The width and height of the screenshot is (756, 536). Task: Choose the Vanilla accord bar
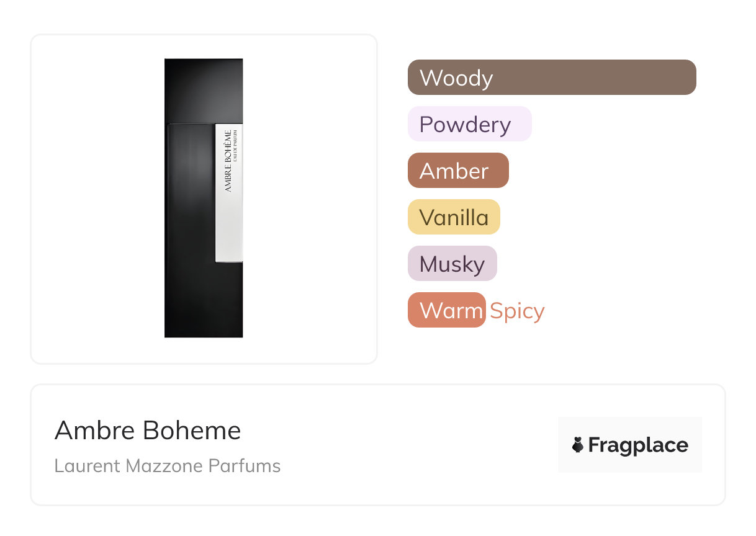494,217
